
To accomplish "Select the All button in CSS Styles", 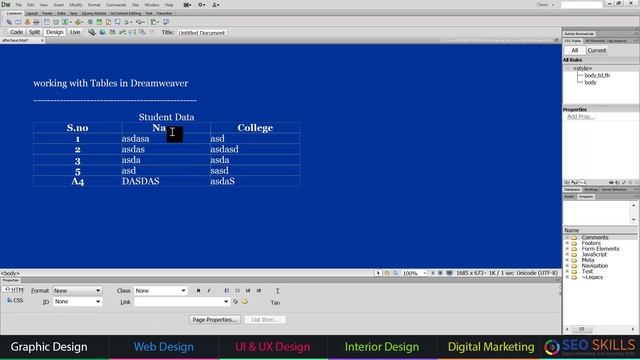I will 575,50.
